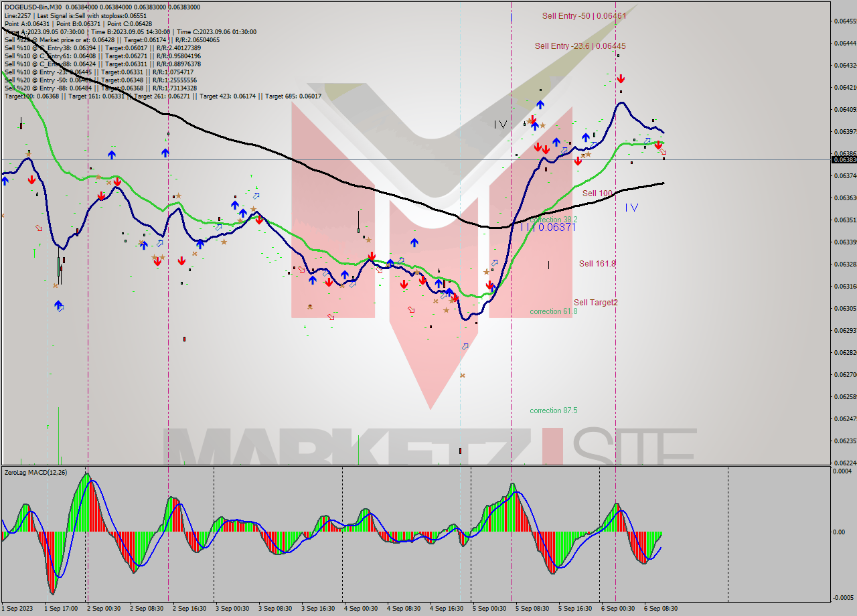Click the '5 Sep 16:30' time axis label
Image resolution: width=857 pixels, height=616 pixels.
pyautogui.click(x=575, y=609)
